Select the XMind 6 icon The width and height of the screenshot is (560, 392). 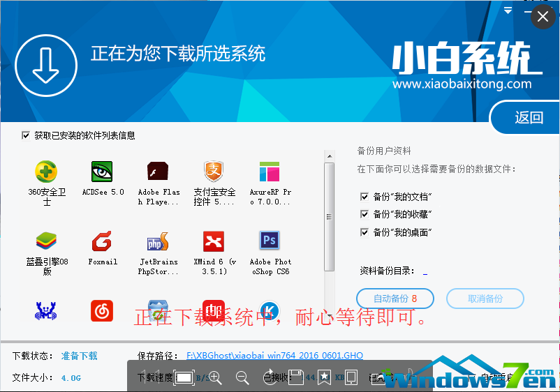[214, 241]
